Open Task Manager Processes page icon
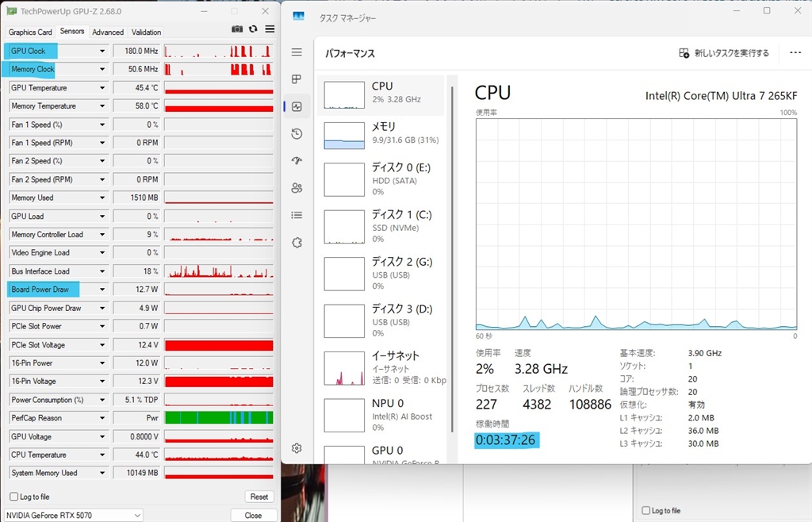Viewport: 812px width, 522px height. tap(297, 79)
